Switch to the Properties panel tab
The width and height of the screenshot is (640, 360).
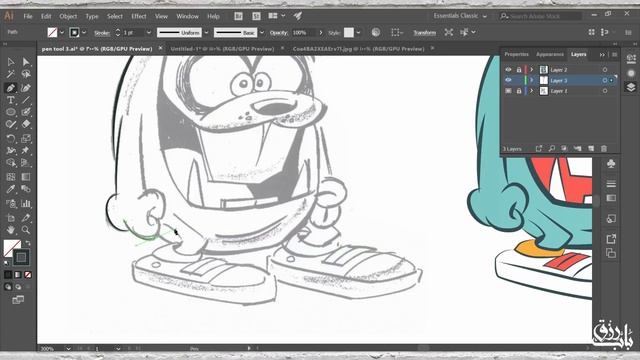(x=516, y=54)
